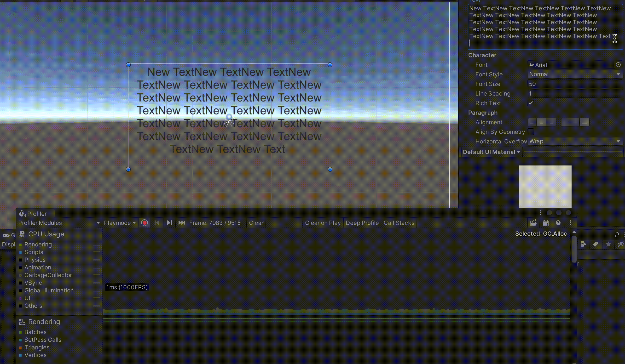This screenshot has width=625, height=364.
Task: Click the Font object picker circle
Action: 618,65
